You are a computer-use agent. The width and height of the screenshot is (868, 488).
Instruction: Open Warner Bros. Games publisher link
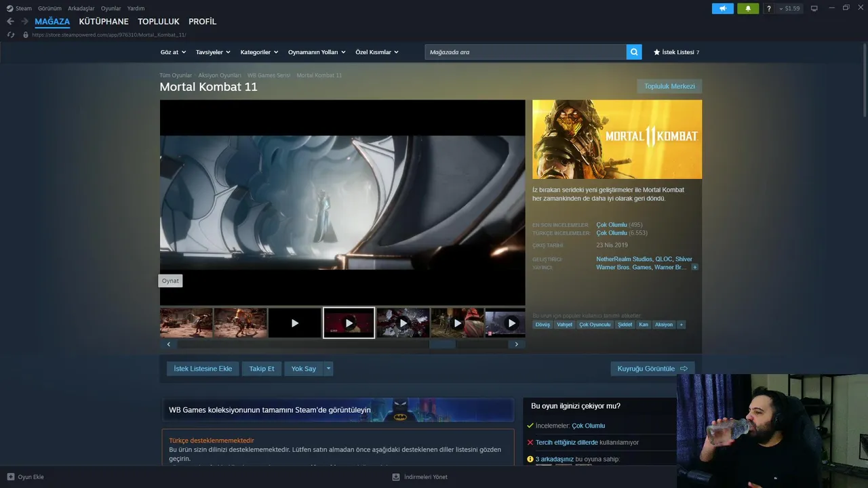point(624,268)
